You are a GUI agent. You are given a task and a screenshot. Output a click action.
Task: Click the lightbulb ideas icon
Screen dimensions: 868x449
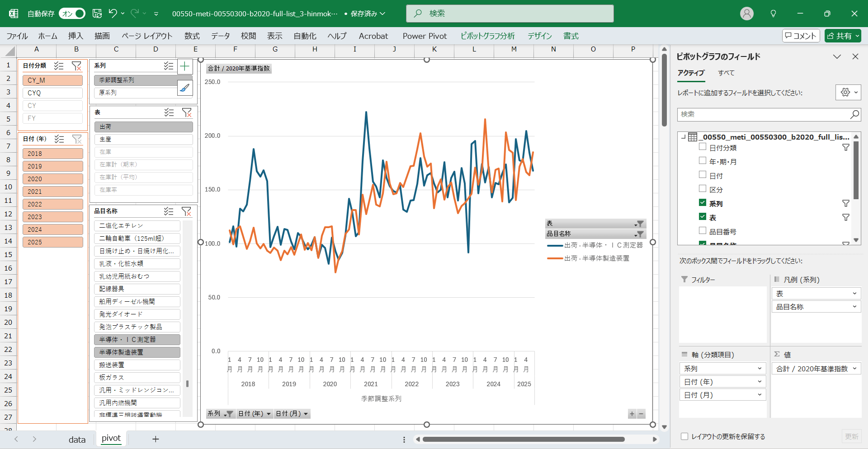pyautogui.click(x=773, y=14)
